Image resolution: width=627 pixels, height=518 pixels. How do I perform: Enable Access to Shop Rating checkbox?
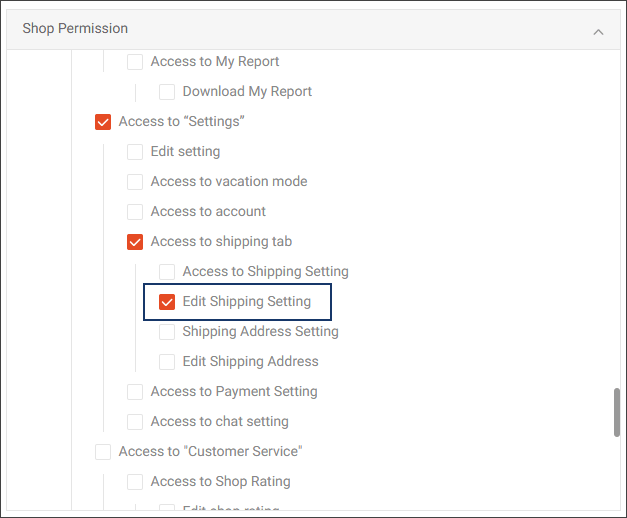pos(135,482)
